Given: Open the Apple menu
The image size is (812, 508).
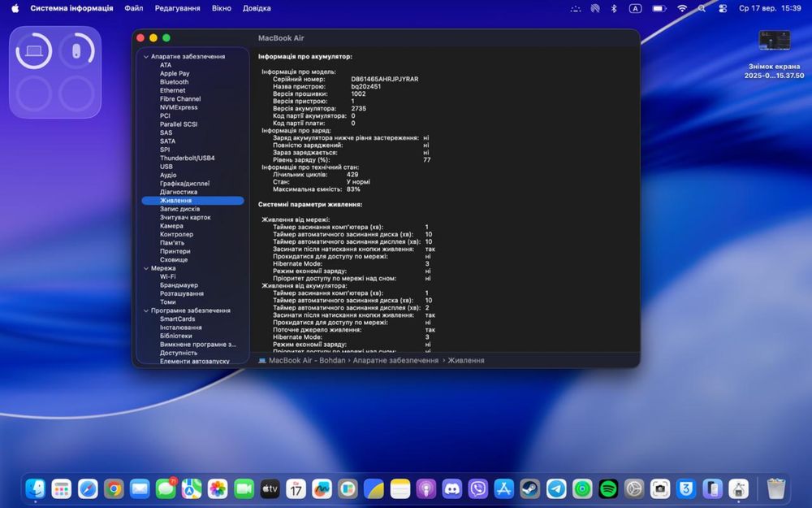Looking at the screenshot, I should tap(15, 8).
